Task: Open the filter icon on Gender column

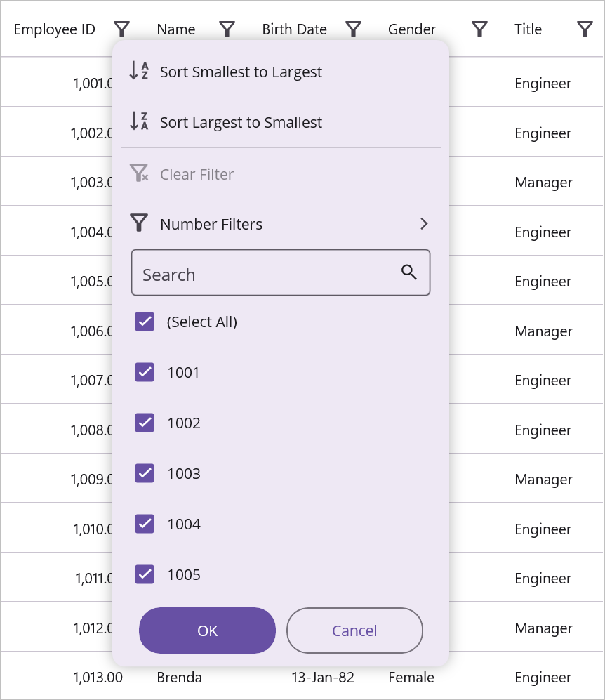Action: tap(479, 29)
